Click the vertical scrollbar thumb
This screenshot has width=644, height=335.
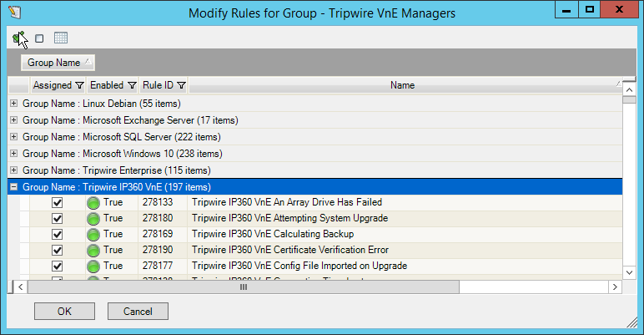point(629,99)
